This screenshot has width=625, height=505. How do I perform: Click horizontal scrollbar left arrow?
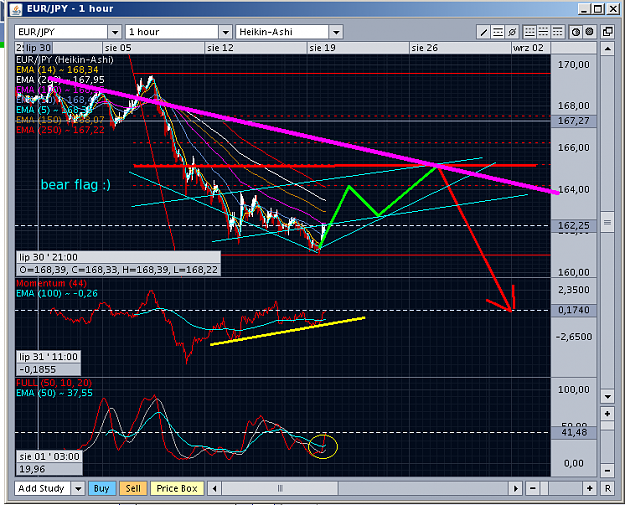[215, 488]
